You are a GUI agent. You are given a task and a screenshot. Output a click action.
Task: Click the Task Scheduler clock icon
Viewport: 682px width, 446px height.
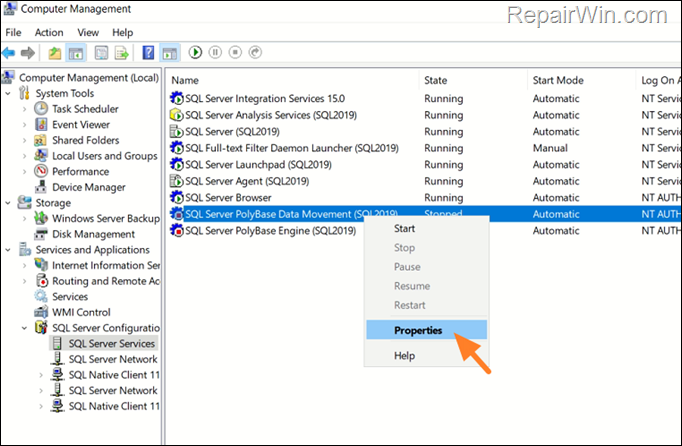tap(41, 108)
